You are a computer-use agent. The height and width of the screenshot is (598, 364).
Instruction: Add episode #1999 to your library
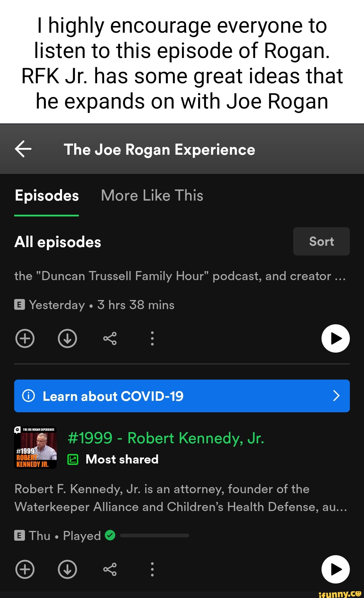click(x=25, y=569)
